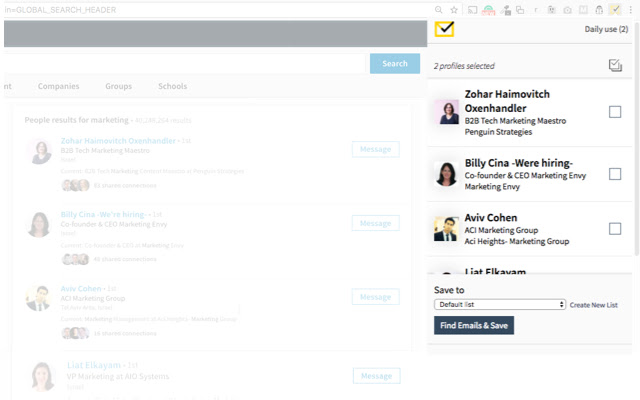Bookmark the page with the star icon
This screenshot has height=400, width=640.
tap(454, 10)
